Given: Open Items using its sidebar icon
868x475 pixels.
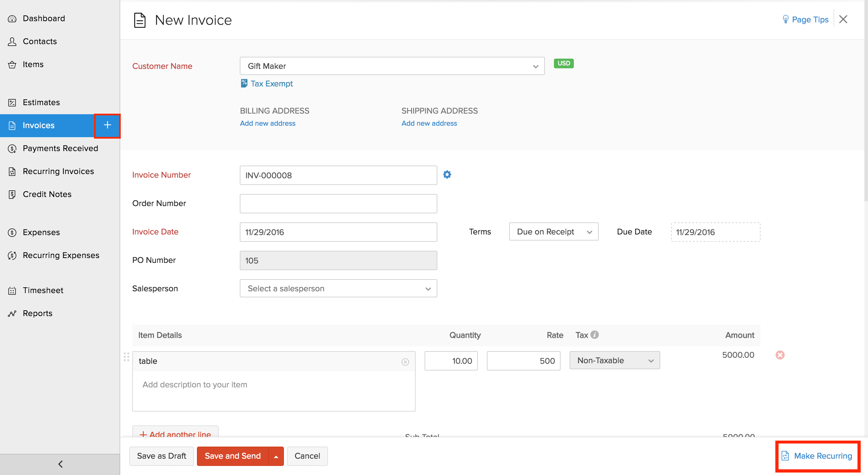Looking at the screenshot, I should click(x=12, y=64).
